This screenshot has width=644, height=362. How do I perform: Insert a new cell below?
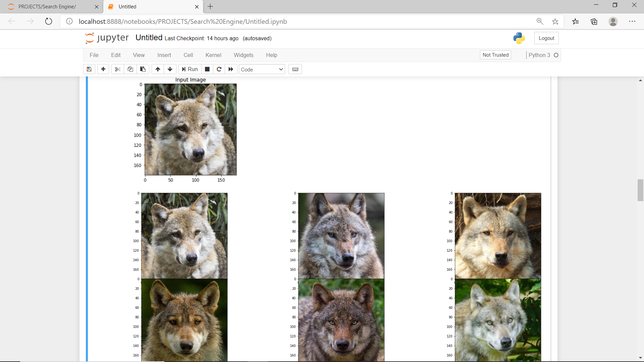pyautogui.click(x=103, y=69)
